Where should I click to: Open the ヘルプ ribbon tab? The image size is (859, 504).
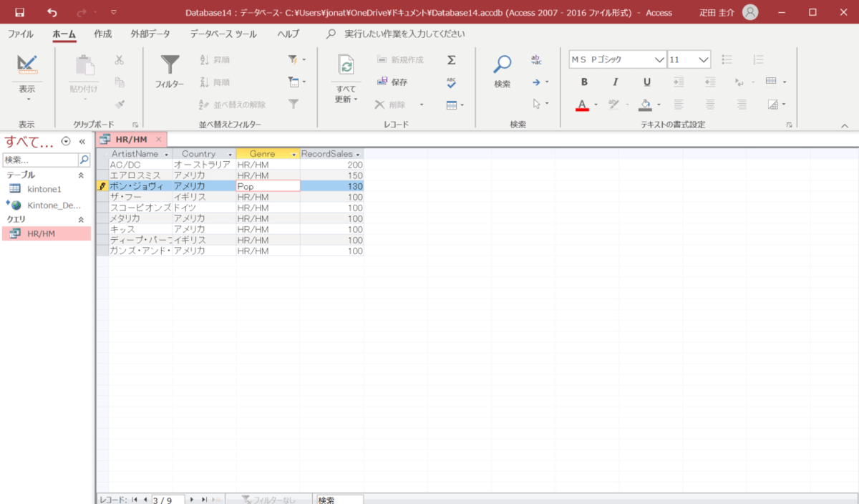click(288, 34)
